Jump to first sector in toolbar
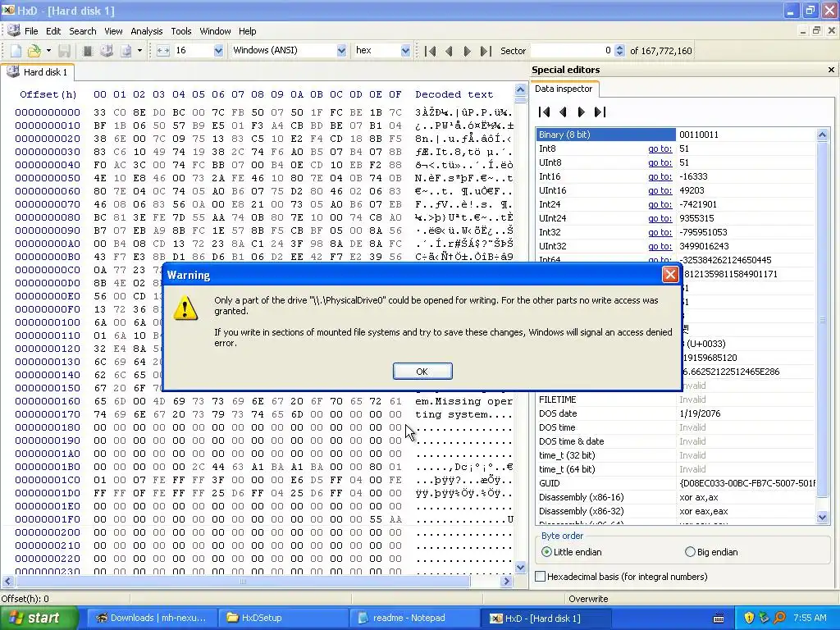 430,51
